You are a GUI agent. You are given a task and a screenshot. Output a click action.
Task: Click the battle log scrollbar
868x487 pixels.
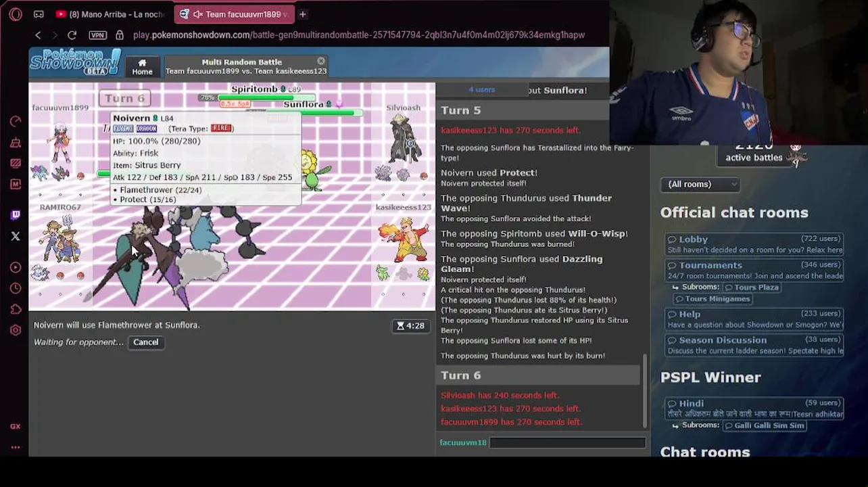click(x=644, y=391)
